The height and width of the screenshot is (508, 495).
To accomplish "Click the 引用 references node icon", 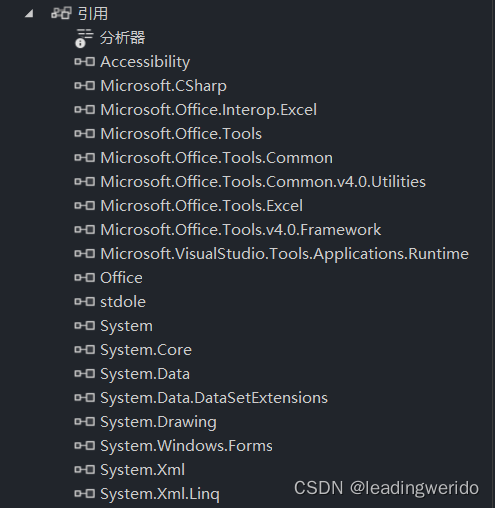I will (61, 13).
